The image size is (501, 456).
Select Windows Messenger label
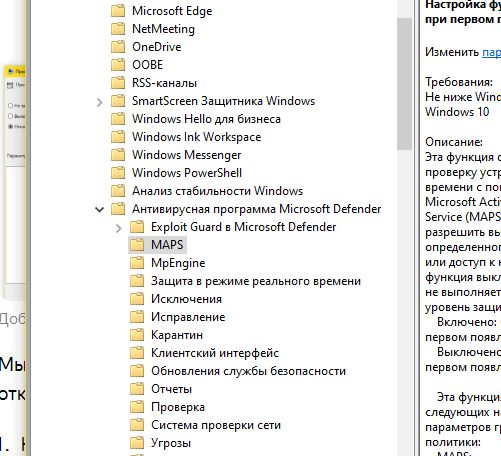[x=187, y=155]
